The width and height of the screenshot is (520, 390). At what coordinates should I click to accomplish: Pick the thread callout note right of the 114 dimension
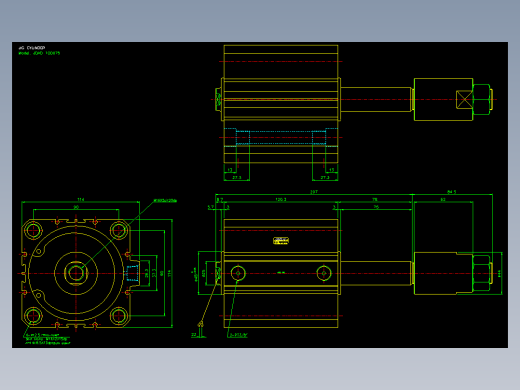(165, 201)
